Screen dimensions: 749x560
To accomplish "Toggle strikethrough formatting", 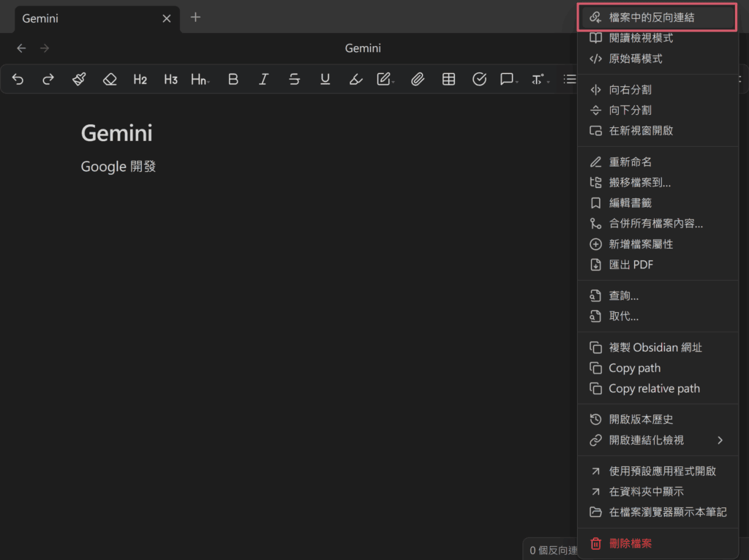I will click(295, 80).
